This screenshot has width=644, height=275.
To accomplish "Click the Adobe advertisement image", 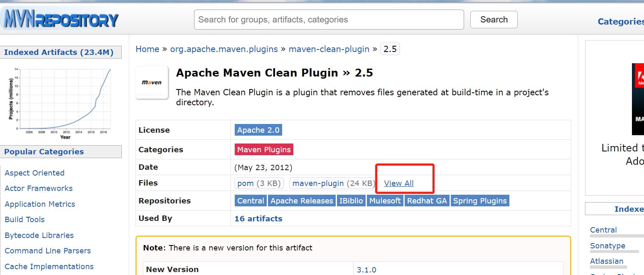I will 638,99.
